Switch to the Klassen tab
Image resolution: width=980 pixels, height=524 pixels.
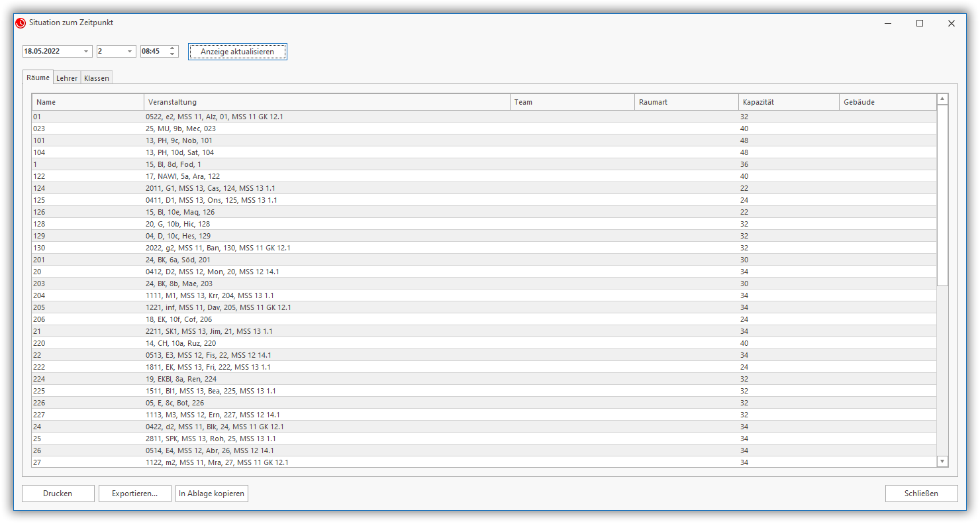[x=97, y=78]
